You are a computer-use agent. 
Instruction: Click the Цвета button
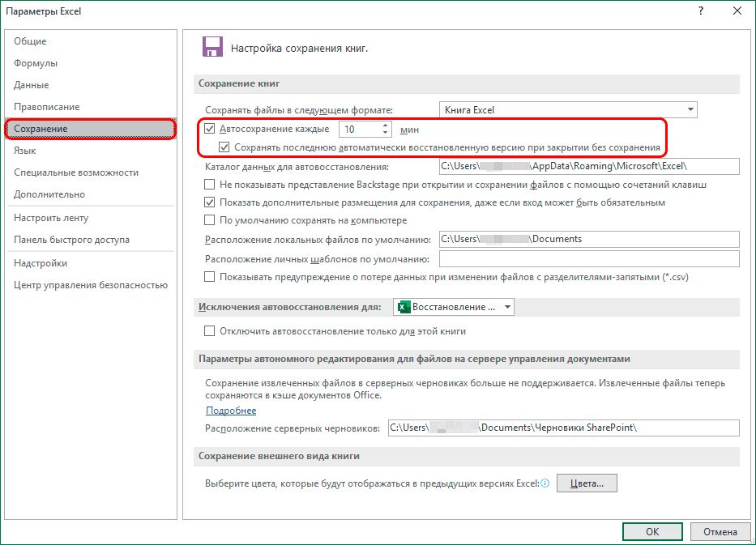pyautogui.click(x=588, y=483)
